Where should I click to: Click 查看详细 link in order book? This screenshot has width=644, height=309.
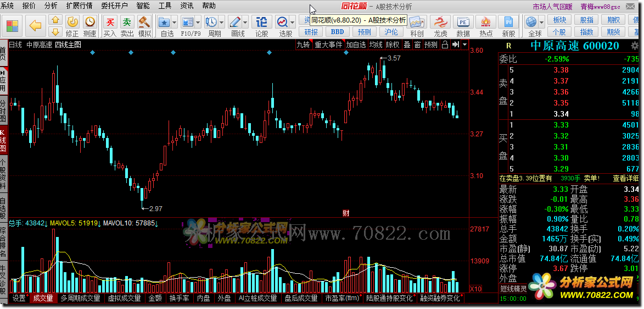point(626,178)
